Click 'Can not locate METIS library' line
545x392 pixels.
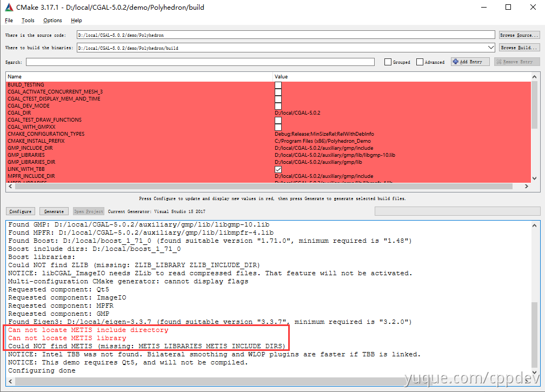click(x=68, y=338)
